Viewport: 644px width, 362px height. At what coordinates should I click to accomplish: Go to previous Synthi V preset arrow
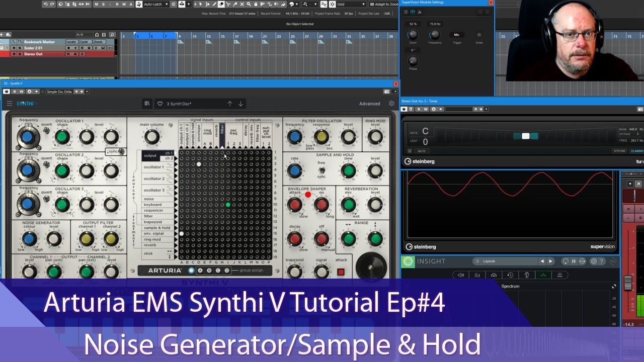pyautogui.click(x=230, y=104)
